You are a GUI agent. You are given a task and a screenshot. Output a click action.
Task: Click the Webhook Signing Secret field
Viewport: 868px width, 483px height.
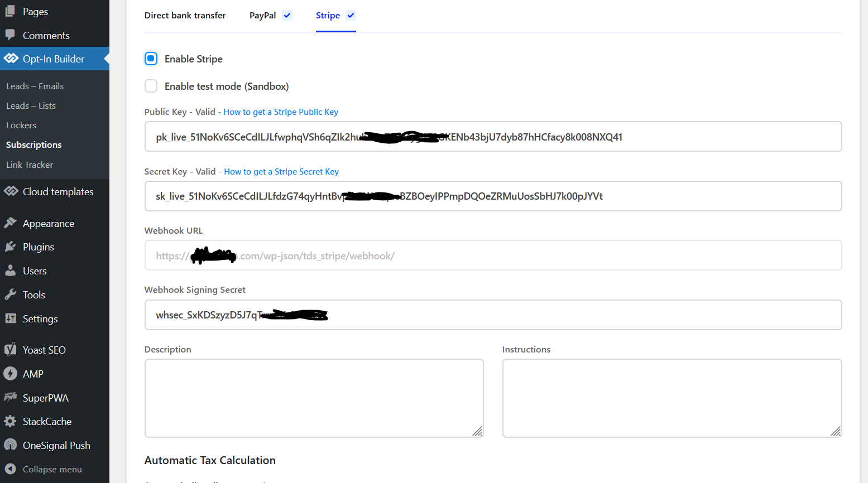[493, 315]
